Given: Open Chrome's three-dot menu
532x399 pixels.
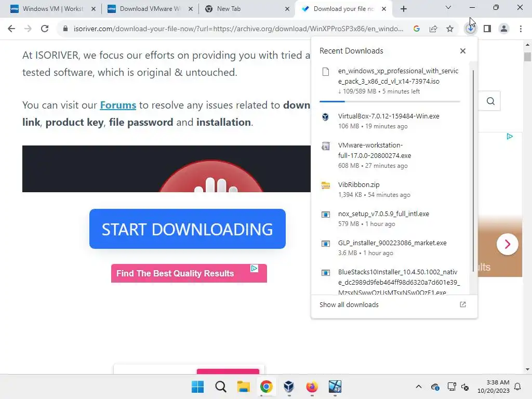Looking at the screenshot, I should [x=521, y=29].
